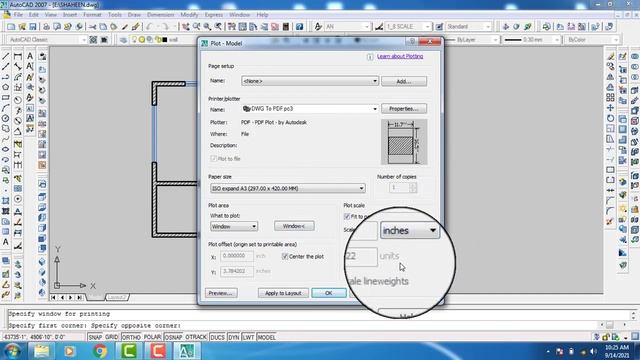Image resolution: width=640 pixels, height=360 pixels.
Task: Click the Preview... button
Action: [221, 293]
